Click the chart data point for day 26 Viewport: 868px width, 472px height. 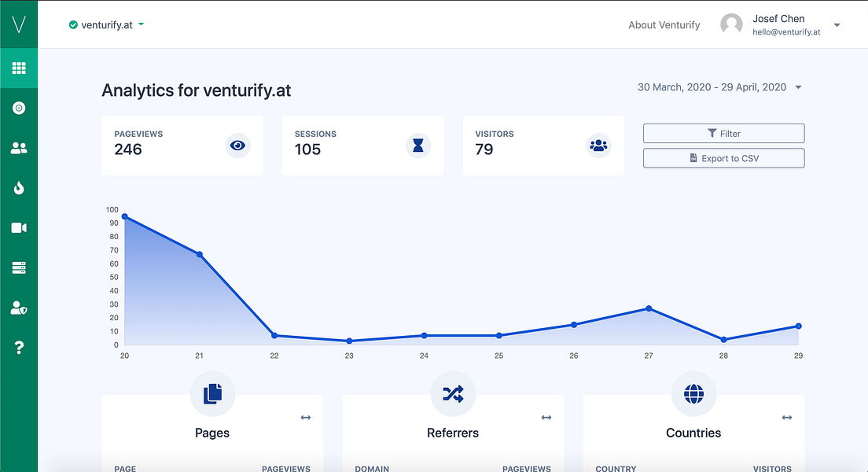(x=574, y=325)
